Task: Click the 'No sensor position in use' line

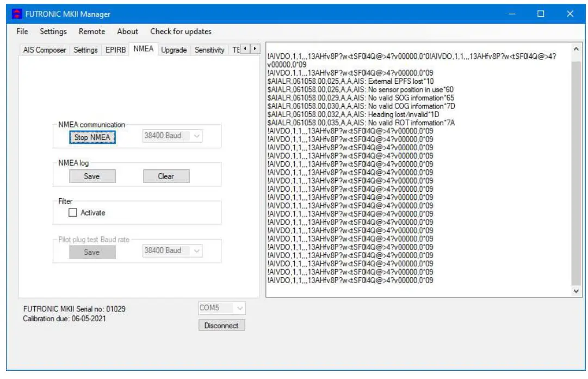Action: click(361, 89)
